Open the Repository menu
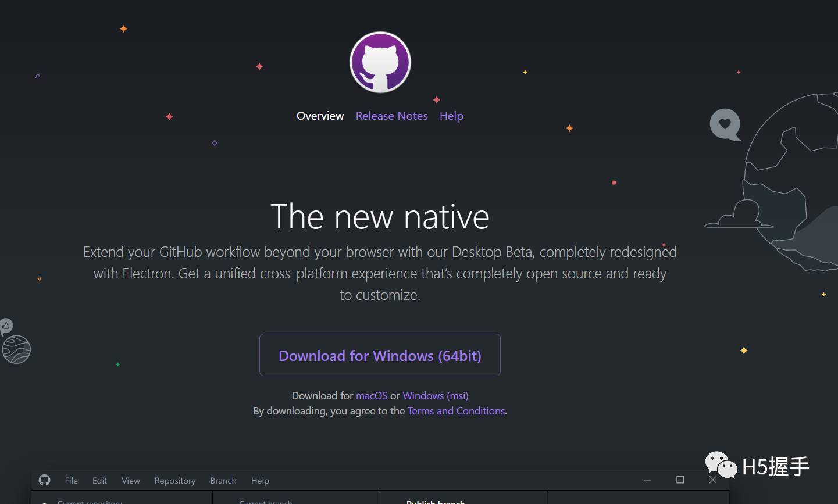Viewport: 838px width, 504px height. (x=175, y=481)
